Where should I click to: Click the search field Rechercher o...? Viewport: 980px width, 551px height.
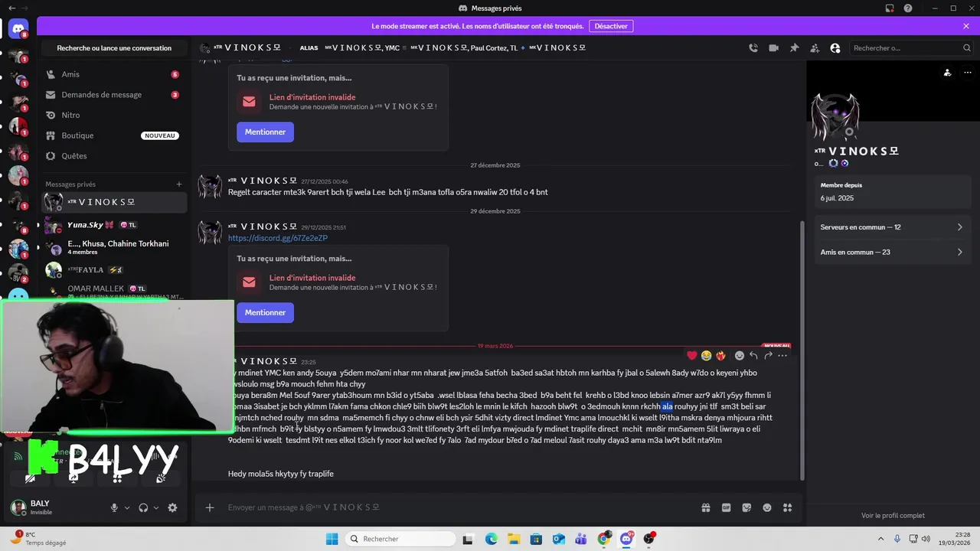[911, 47]
